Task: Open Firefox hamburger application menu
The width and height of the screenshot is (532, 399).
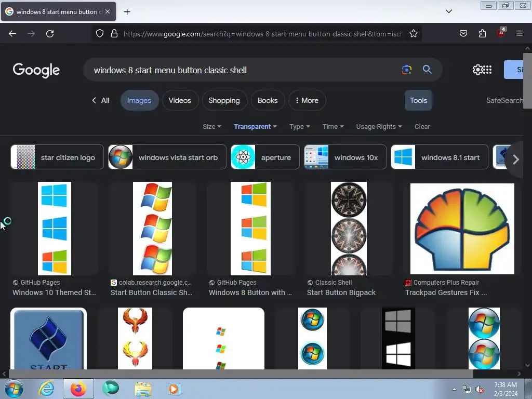Action: pyautogui.click(x=520, y=33)
